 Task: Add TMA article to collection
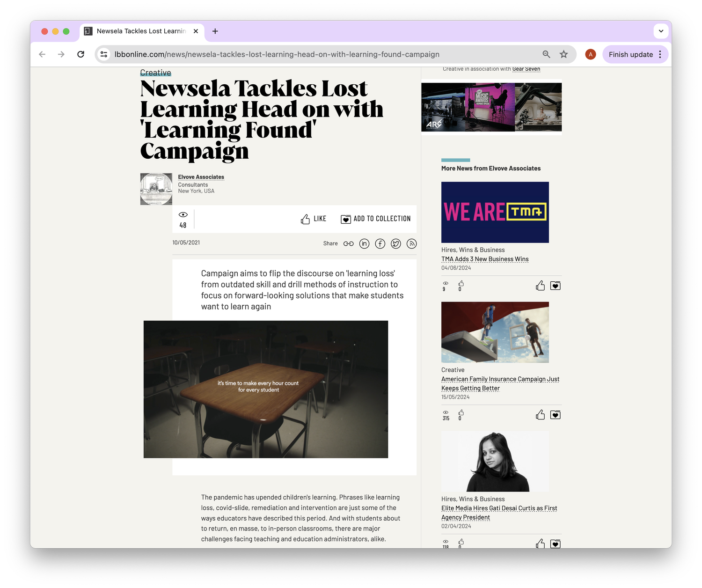point(556,286)
